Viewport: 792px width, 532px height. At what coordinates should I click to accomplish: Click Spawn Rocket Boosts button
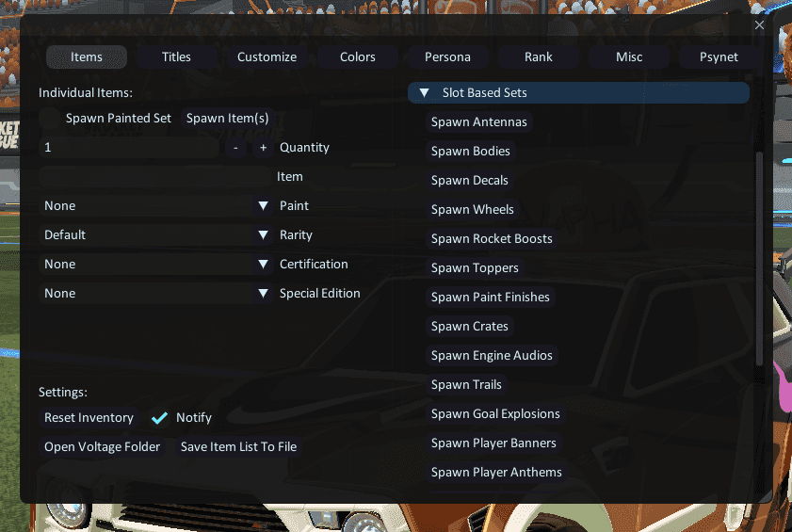pyautogui.click(x=492, y=239)
